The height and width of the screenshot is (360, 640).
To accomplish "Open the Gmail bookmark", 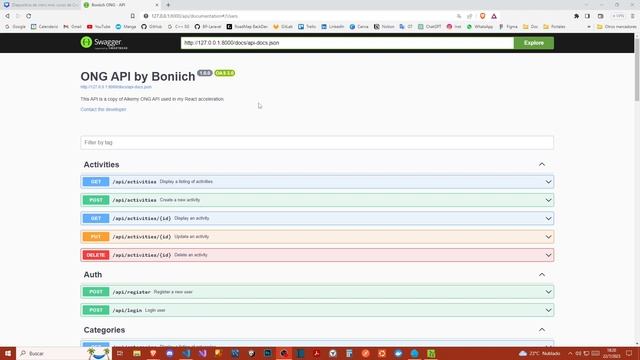I will 72,27.
